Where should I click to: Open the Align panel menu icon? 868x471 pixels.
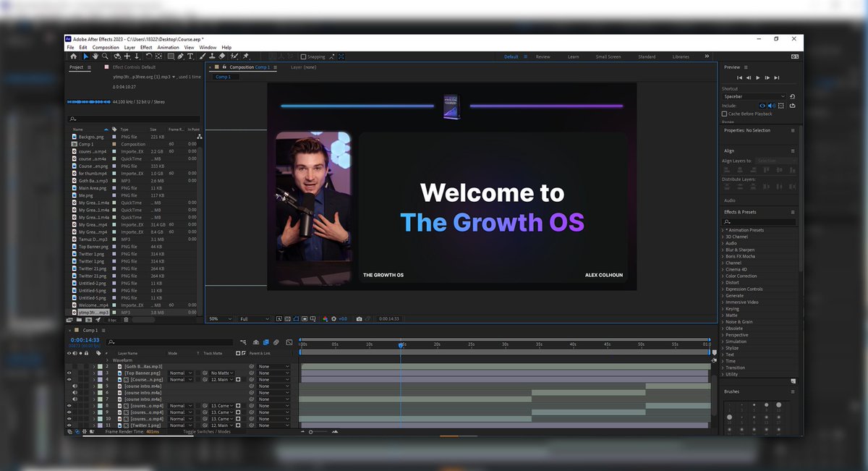coord(793,150)
